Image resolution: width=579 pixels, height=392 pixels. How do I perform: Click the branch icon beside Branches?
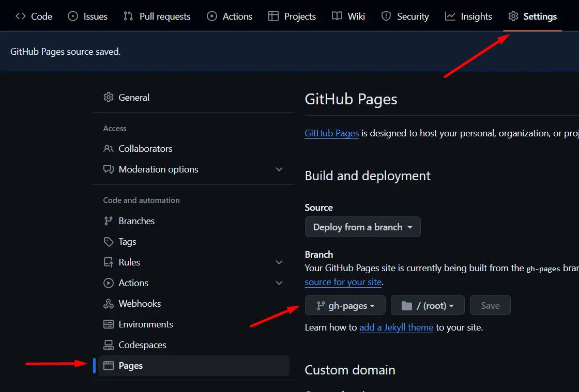(x=108, y=221)
